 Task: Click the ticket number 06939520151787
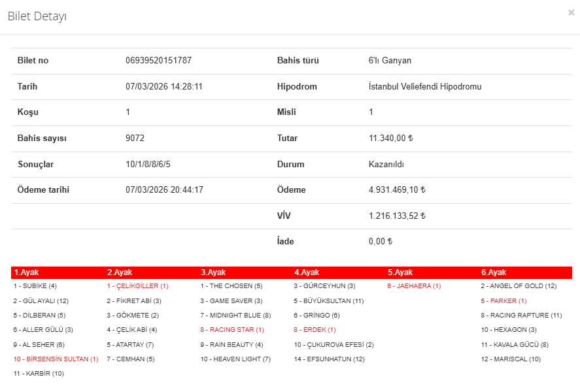click(x=158, y=61)
